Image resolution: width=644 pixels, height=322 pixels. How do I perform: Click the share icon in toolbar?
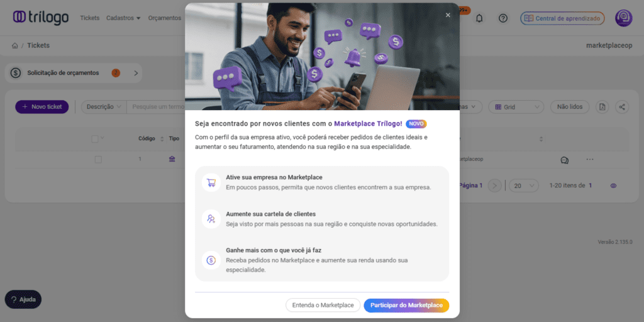pos(622,107)
